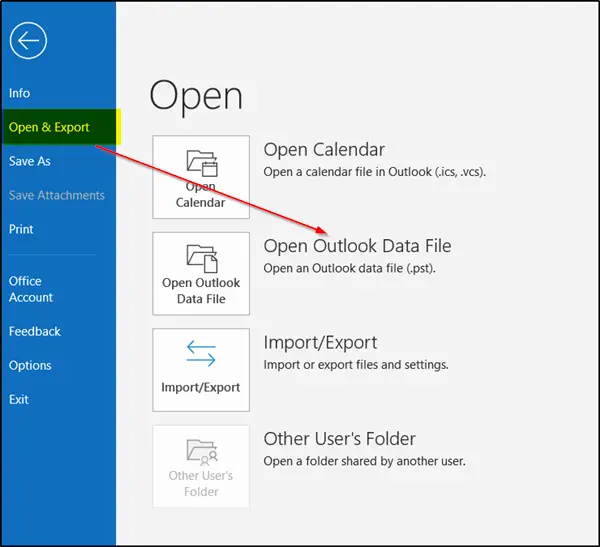Click the 'Open an Outlook data file (.pst)' description
This screenshot has width=600, height=547.
pyautogui.click(x=349, y=268)
